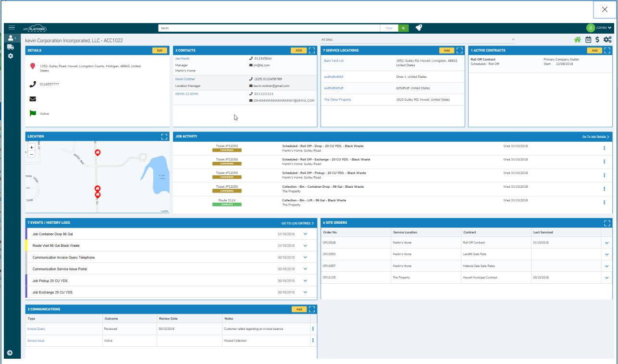Click Edit in the Details panel
Image resolution: width=618 pixels, height=364 pixels.
(159, 50)
